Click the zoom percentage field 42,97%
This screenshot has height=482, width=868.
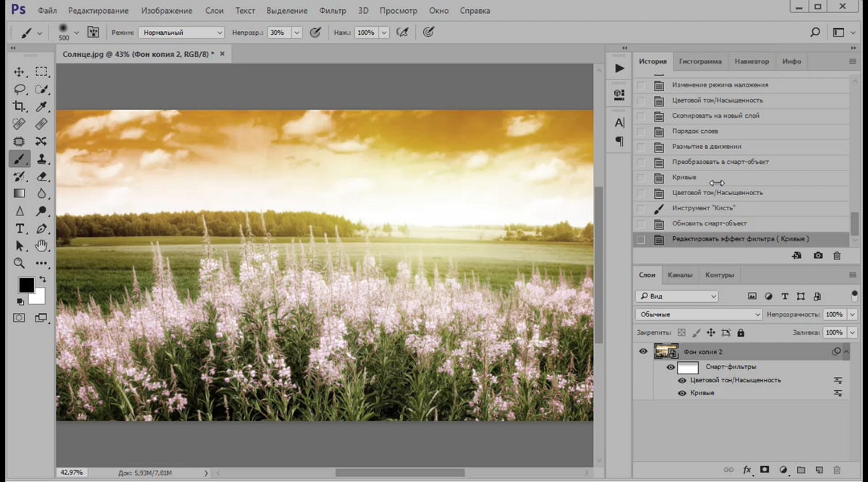tap(72, 472)
